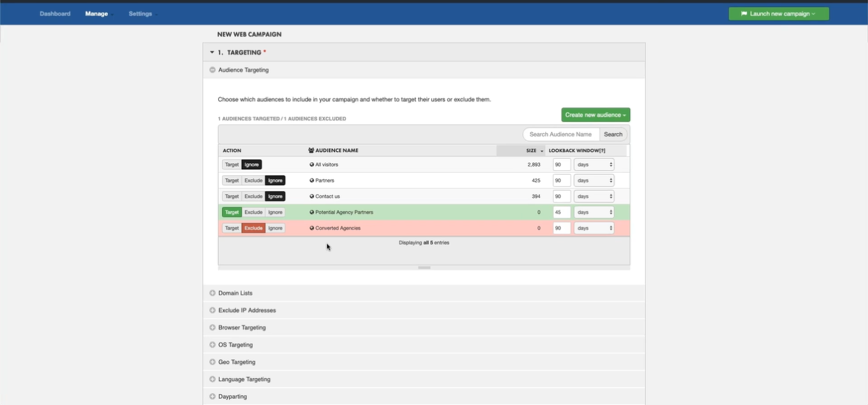Open the Settings menu
Image resolution: width=868 pixels, height=405 pixels.
coord(140,13)
